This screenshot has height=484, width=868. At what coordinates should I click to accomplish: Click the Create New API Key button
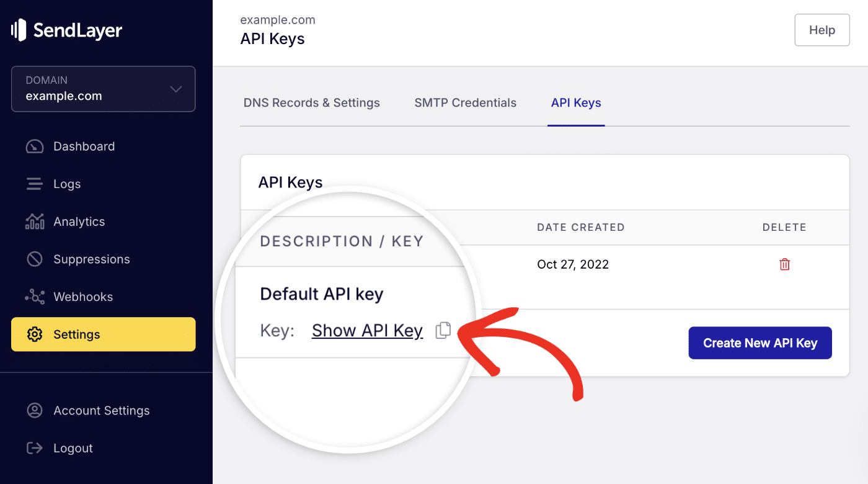pyautogui.click(x=759, y=343)
